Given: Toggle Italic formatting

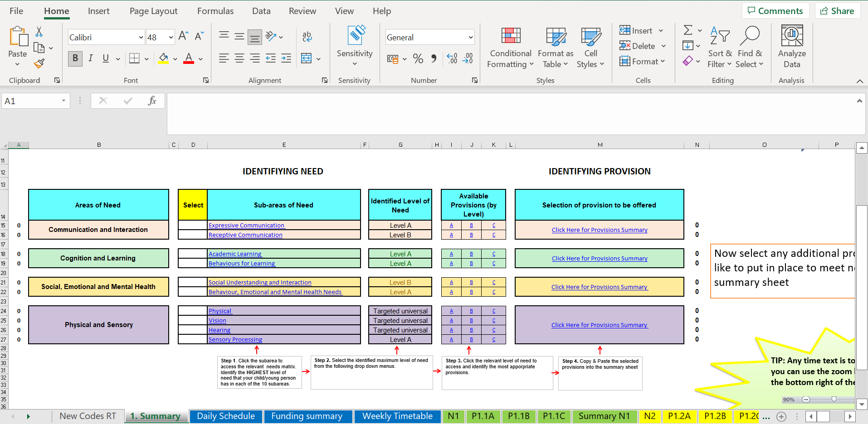Looking at the screenshot, I should 91,58.
